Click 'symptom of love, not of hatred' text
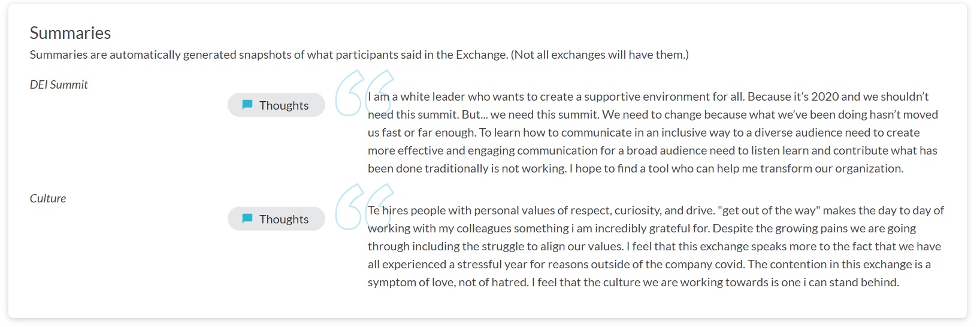This screenshot has width=980, height=327. [x=448, y=282]
